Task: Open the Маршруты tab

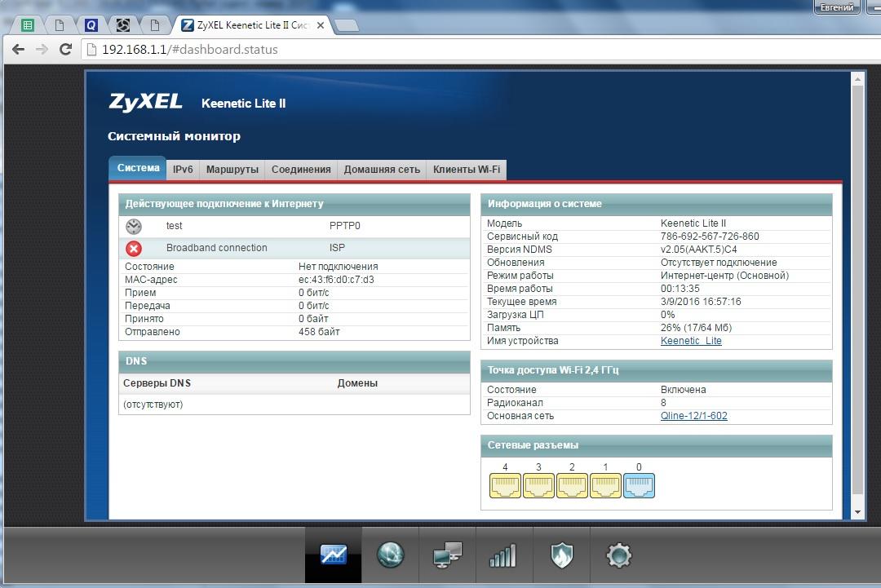Action: click(232, 170)
